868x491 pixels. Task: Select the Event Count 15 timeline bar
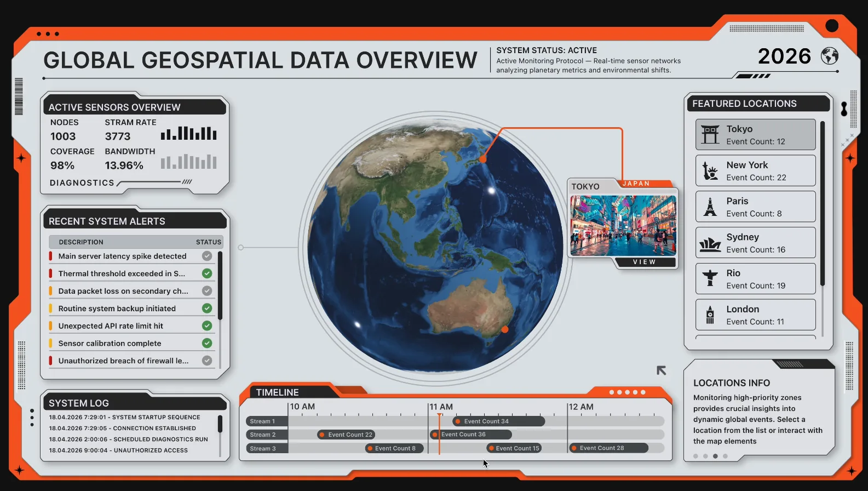point(514,448)
